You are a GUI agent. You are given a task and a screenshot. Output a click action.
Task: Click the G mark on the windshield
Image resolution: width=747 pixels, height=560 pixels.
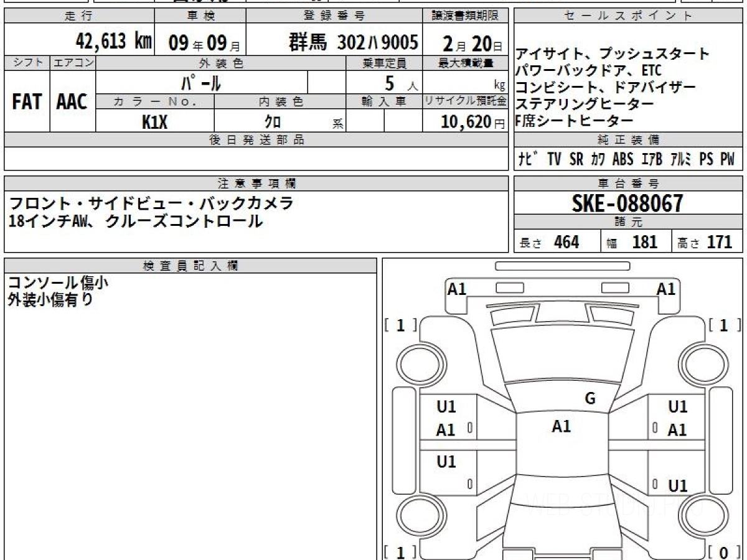tap(590, 399)
